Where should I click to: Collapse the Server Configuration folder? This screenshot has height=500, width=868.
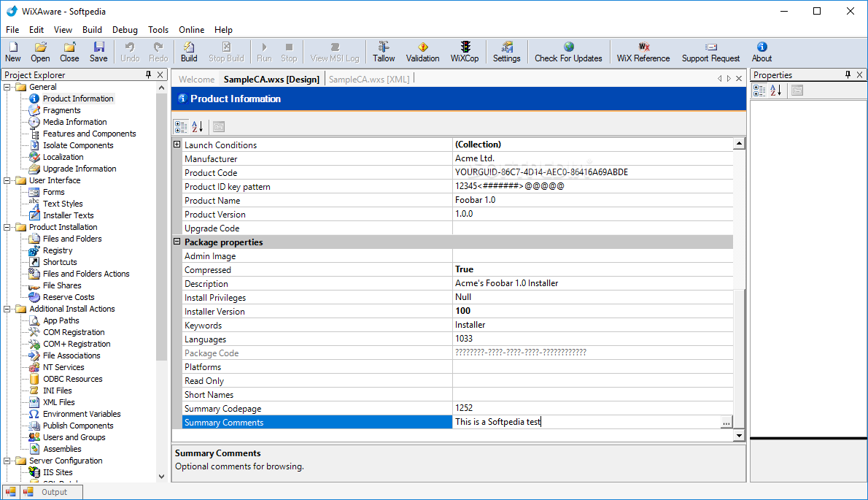click(x=7, y=461)
